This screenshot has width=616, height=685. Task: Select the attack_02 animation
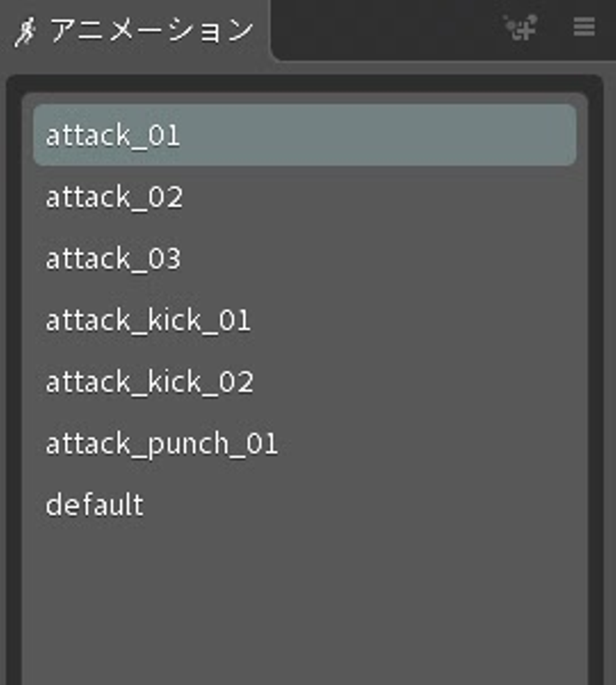point(114,197)
